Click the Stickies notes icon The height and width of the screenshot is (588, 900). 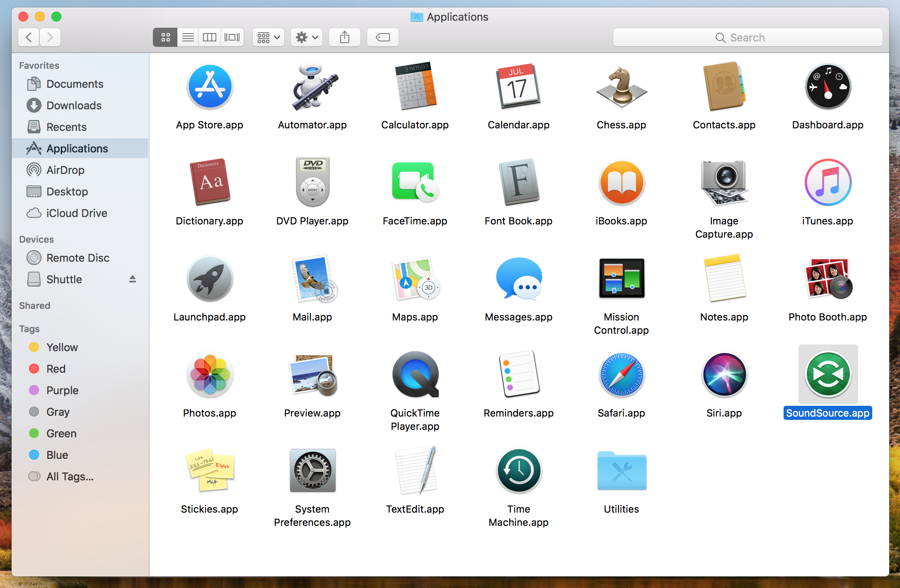210,470
